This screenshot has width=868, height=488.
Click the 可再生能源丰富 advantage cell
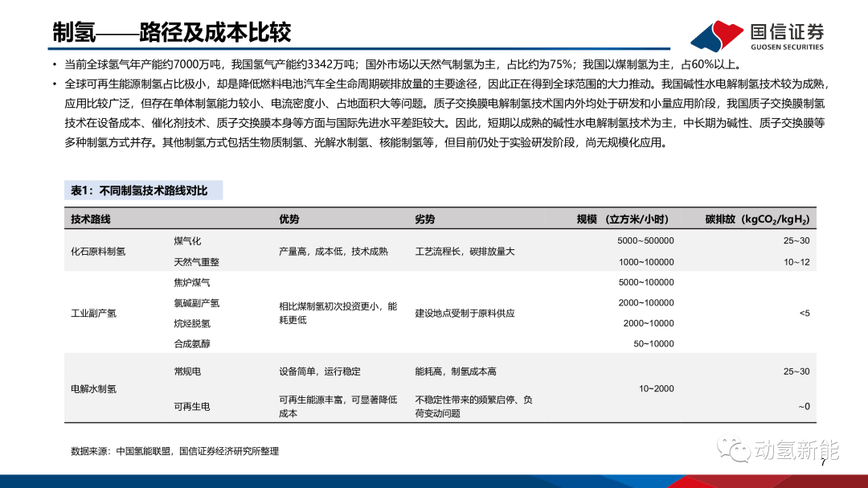(338, 407)
